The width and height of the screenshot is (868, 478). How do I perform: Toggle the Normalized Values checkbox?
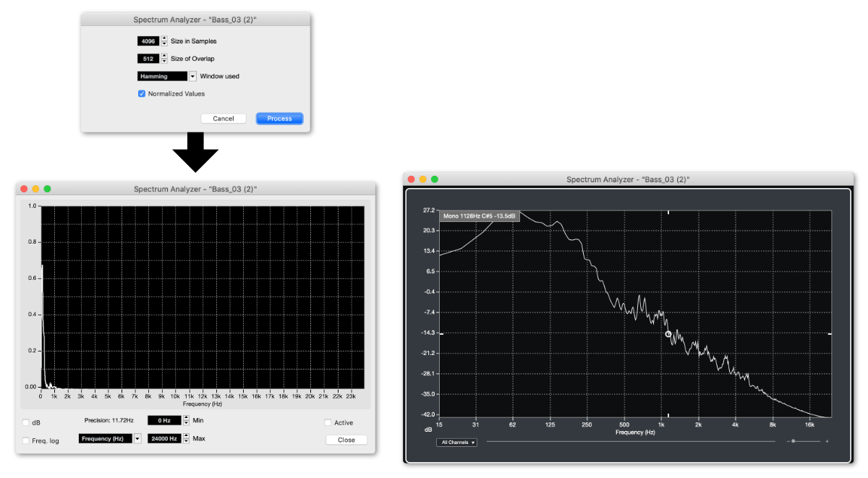click(x=142, y=93)
